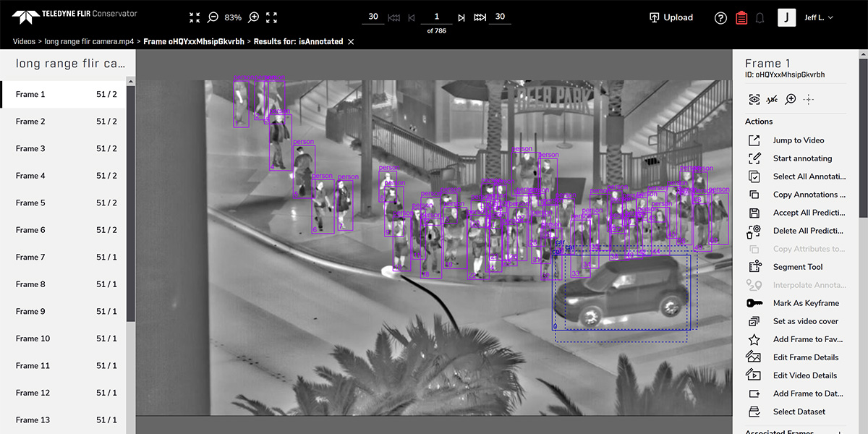Select Frame 7 in the list
868x434 pixels.
(x=63, y=257)
